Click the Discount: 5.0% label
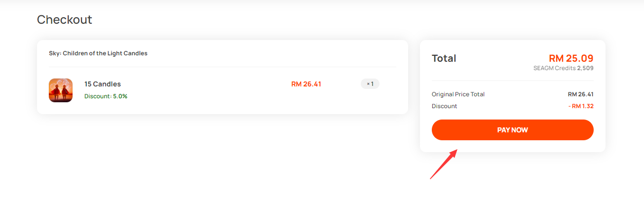Screen dimensions: 644x202 [106, 96]
